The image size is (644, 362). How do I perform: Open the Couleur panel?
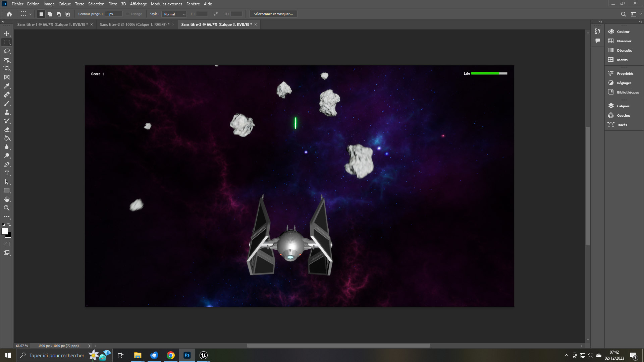pos(624,32)
